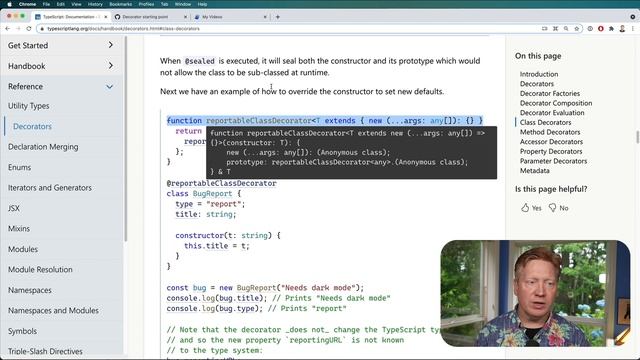Image resolution: width=640 pixels, height=360 pixels.
Task: Jump to Parameter Decorators section
Action: tap(553, 161)
